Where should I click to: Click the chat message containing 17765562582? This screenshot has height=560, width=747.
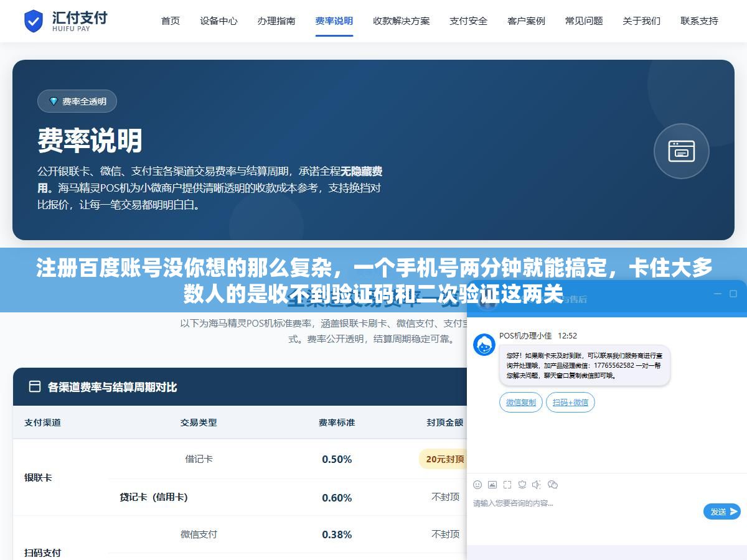pos(585,365)
